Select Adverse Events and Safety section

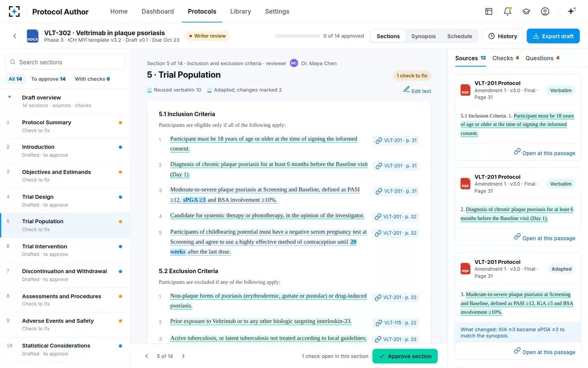(x=65, y=325)
